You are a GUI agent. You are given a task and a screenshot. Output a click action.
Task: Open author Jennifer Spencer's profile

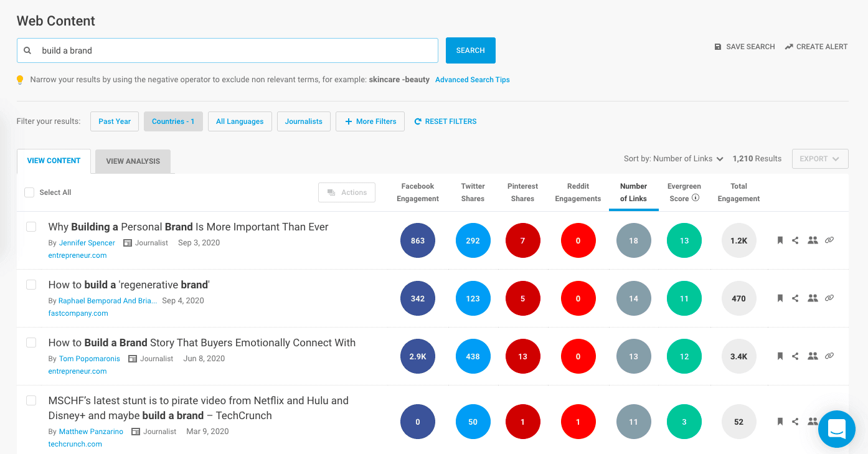click(x=87, y=243)
